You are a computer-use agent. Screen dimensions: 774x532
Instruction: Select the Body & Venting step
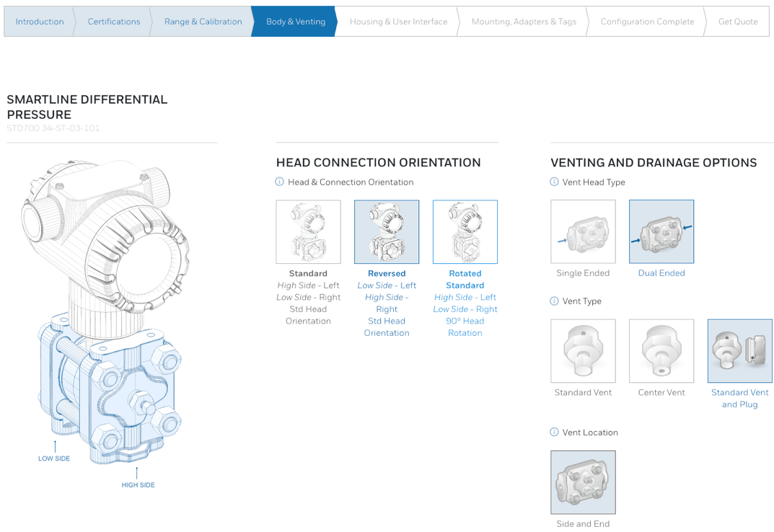pos(296,22)
